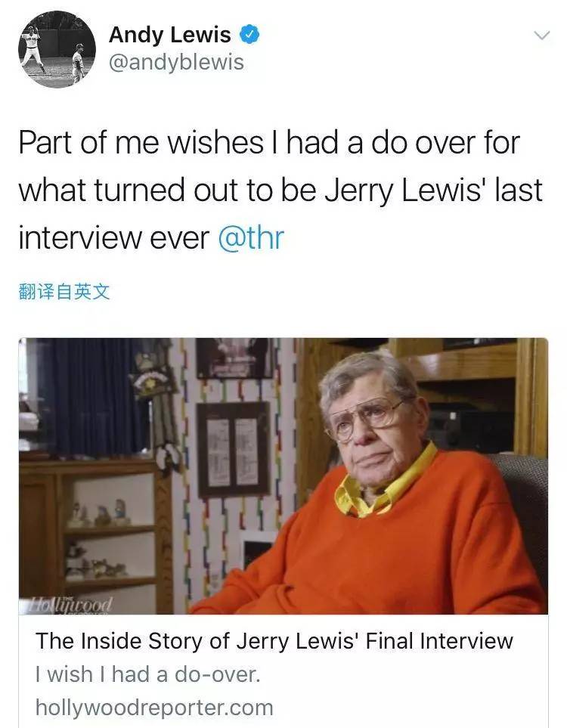Image resolution: width=567 pixels, height=728 pixels.
Task: Open Andy Lewis's profile avatar
Action: point(57,50)
